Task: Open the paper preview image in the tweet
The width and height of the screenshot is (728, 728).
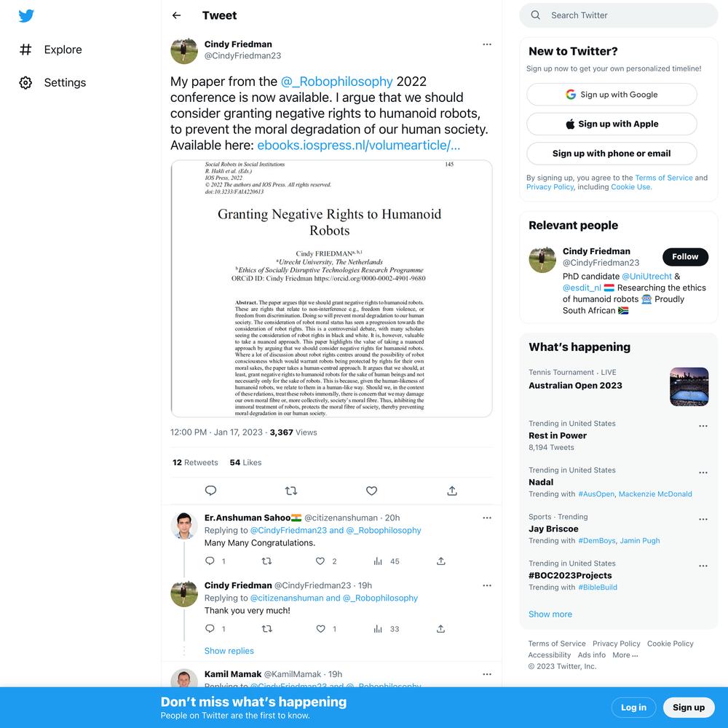Action: coord(331,288)
